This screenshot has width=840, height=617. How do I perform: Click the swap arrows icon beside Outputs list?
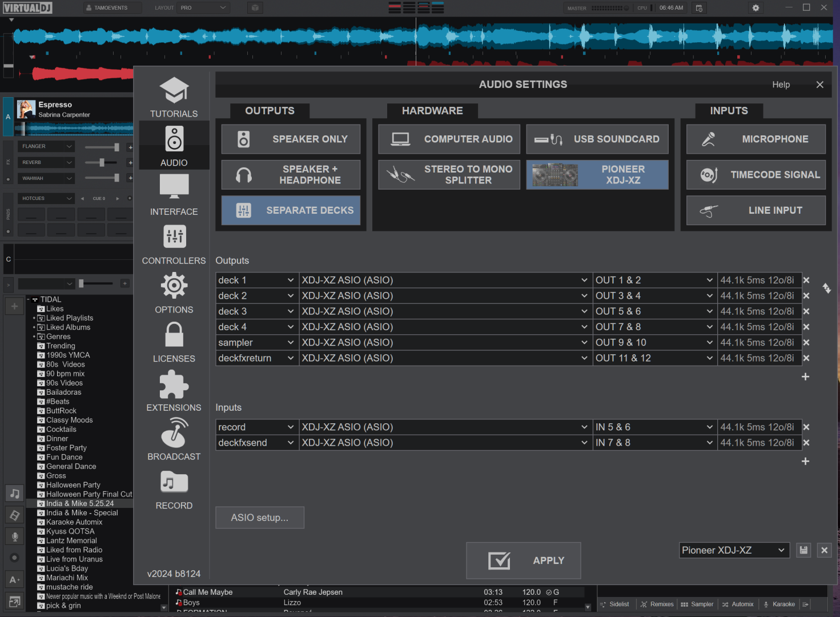pyautogui.click(x=826, y=288)
